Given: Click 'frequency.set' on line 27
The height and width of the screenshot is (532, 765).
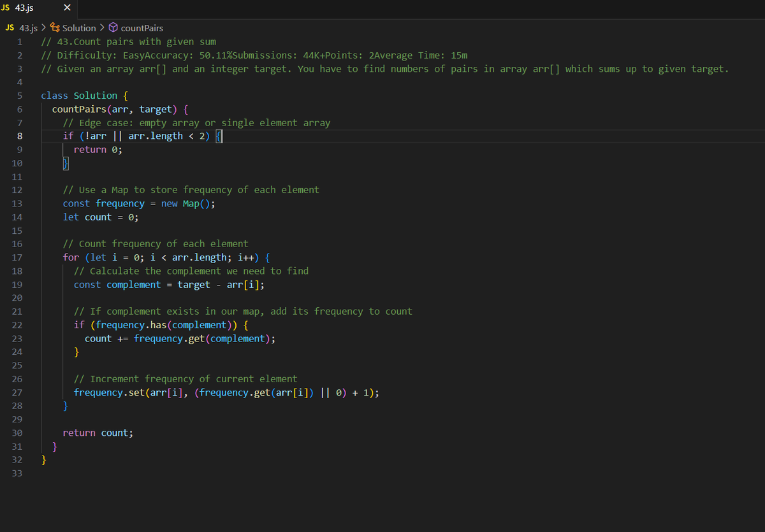Looking at the screenshot, I should [x=109, y=393].
